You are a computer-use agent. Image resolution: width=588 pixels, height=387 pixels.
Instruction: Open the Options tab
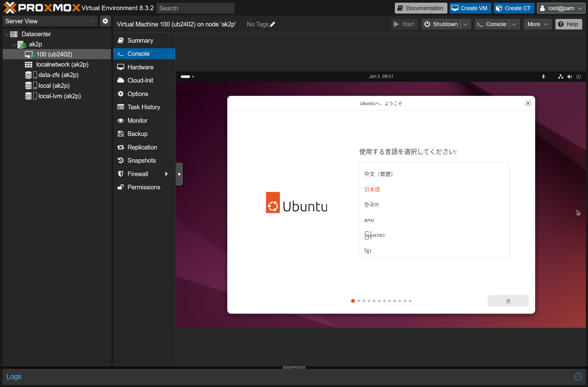144,94
